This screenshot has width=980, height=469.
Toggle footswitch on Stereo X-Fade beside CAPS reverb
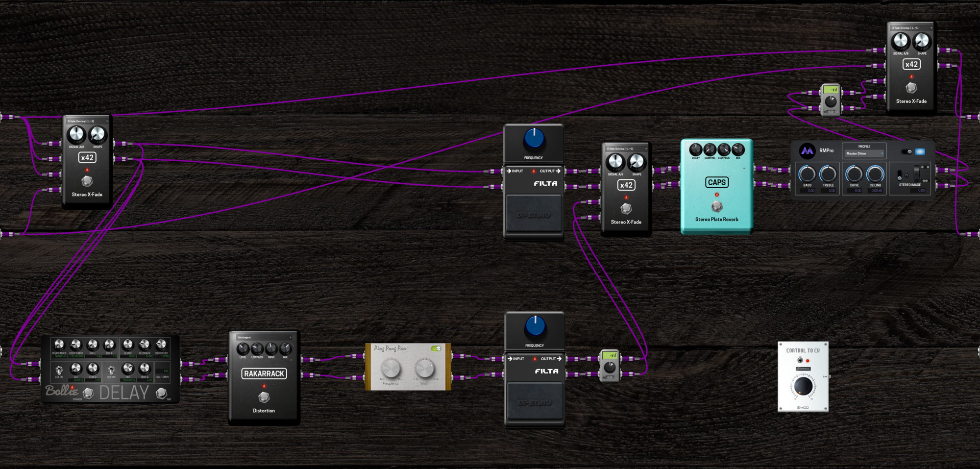(626, 209)
